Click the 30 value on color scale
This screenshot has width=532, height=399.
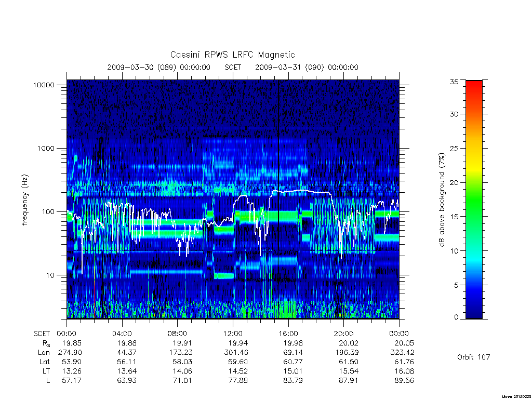(x=454, y=114)
